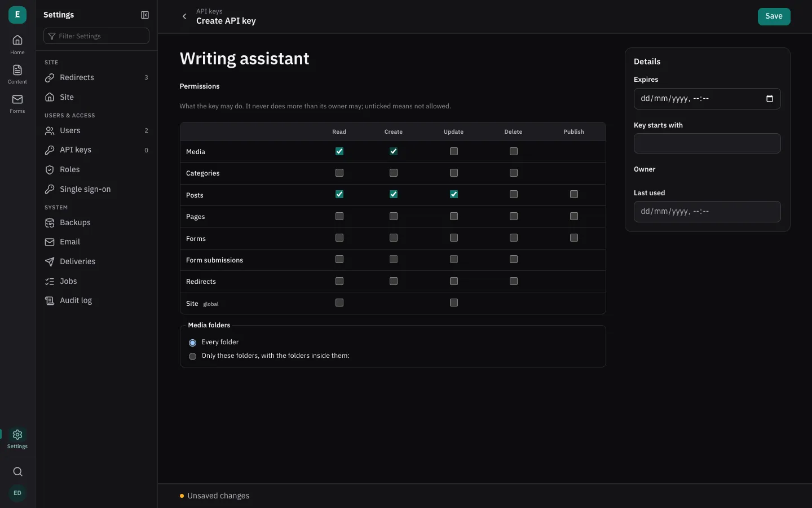Viewport: 812px width, 508px height.
Task: Enable Pages Read permission
Action: pos(339,216)
